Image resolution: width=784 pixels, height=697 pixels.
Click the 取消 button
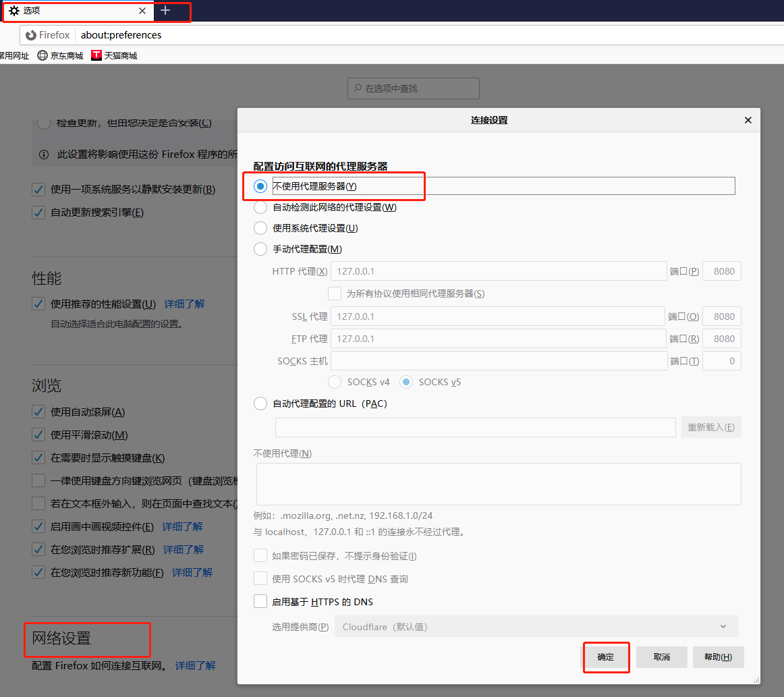pyautogui.click(x=661, y=657)
